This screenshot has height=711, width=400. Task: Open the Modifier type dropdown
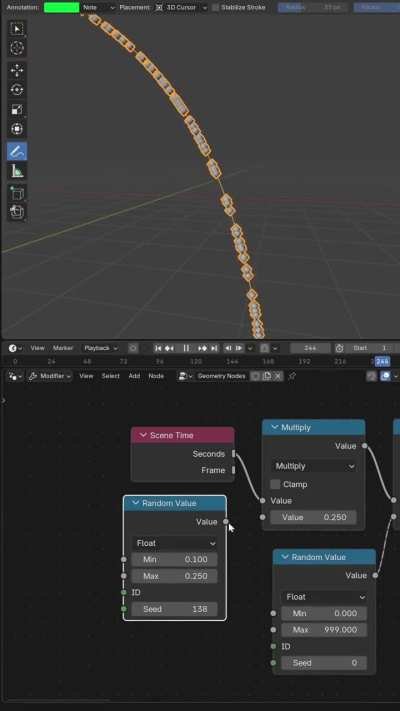pos(49,376)
